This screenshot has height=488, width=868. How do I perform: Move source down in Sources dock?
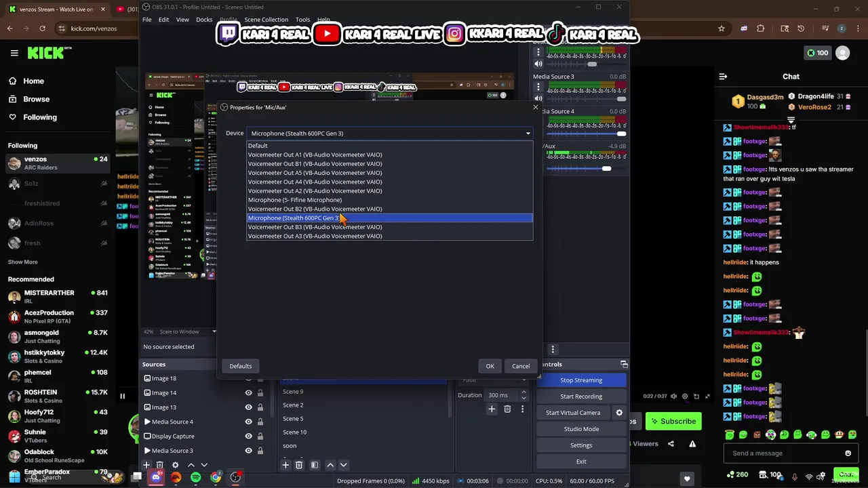point(204,465)
